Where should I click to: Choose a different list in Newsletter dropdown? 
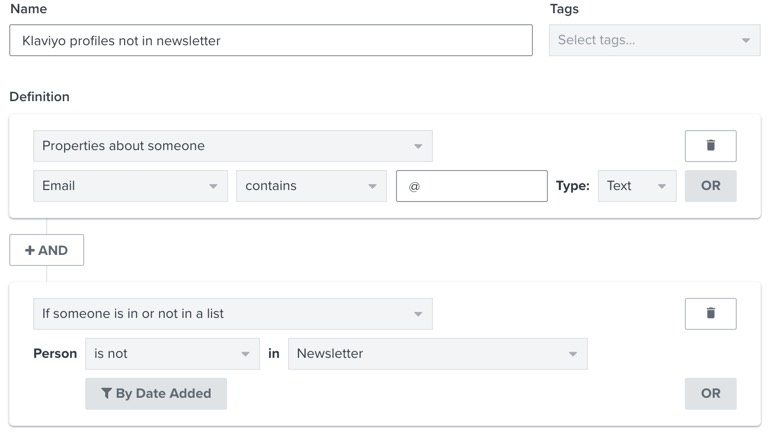(437, 354)
